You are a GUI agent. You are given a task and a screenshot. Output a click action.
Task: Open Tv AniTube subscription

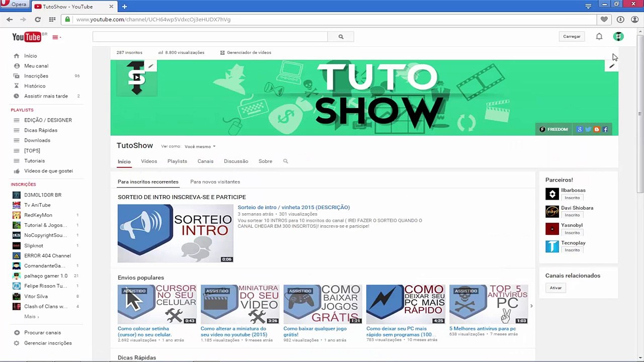37,205
